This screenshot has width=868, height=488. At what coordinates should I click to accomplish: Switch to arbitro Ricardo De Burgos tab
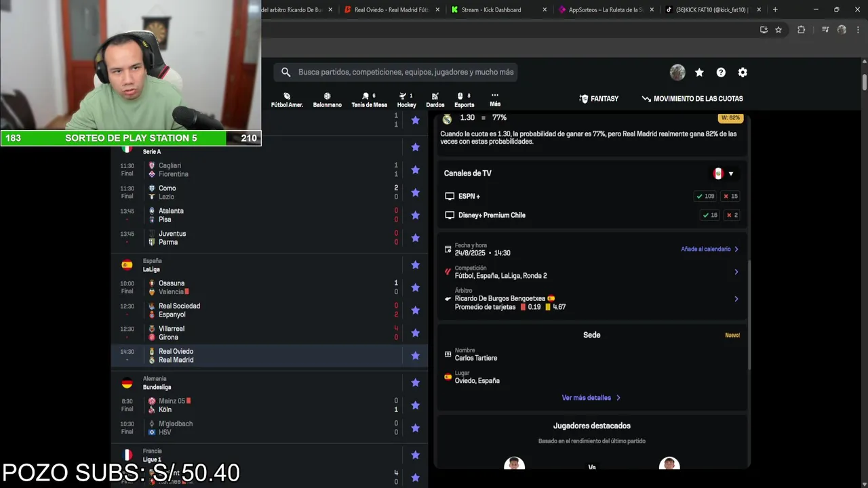click(296, 9)
